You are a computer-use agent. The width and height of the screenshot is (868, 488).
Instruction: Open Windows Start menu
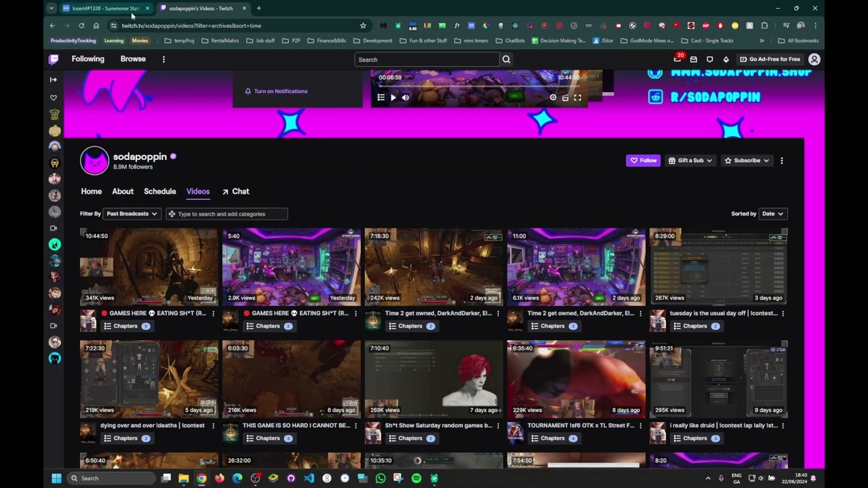pyautogui.click(x=56, y=479)
